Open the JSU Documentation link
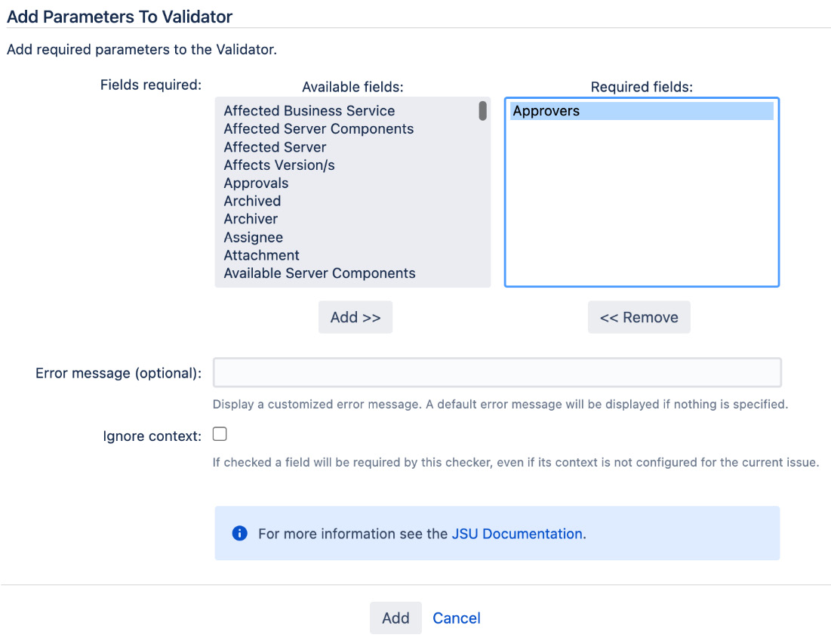The width and height of the screenshot is (831, 644). pos(516,533)
